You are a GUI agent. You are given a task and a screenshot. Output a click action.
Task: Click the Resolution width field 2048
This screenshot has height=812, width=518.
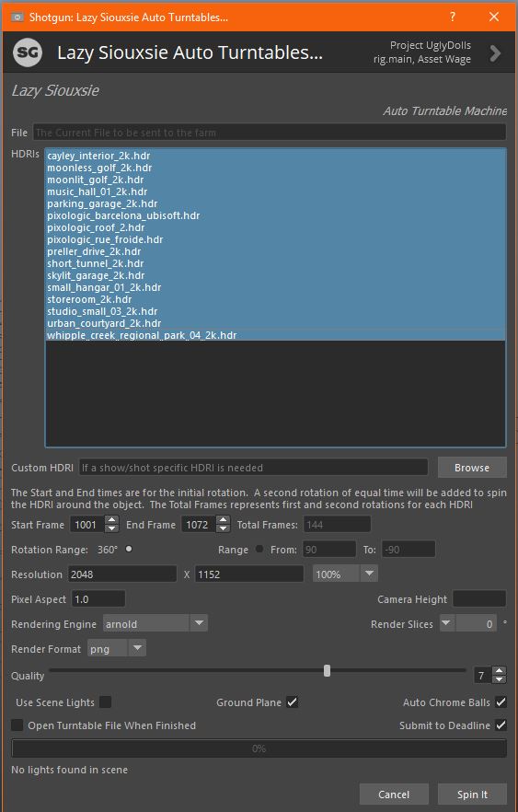tap(122, 574)
